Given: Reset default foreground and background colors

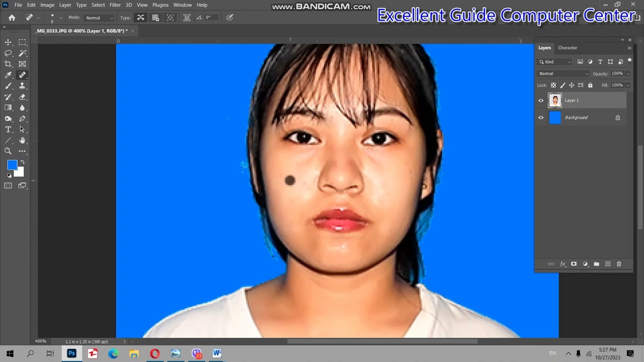Looking at the screenshot, I should click(x=9, y=175).
